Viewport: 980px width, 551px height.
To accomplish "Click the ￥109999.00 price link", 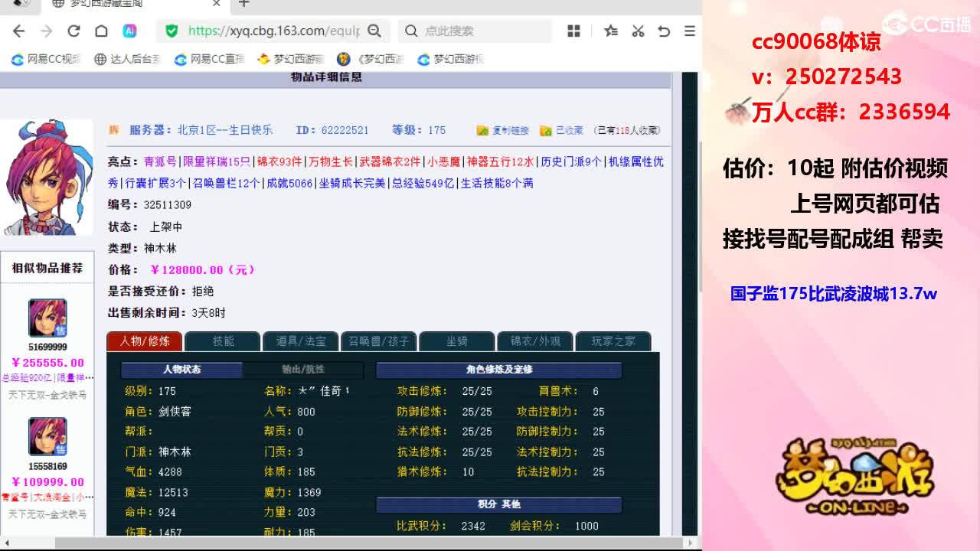I will coord(47,482).
